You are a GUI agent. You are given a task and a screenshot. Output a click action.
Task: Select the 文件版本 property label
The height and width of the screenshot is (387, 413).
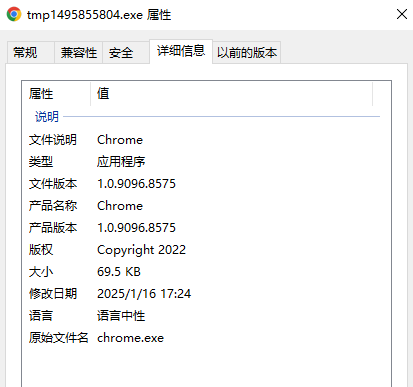tap(53, 184)
